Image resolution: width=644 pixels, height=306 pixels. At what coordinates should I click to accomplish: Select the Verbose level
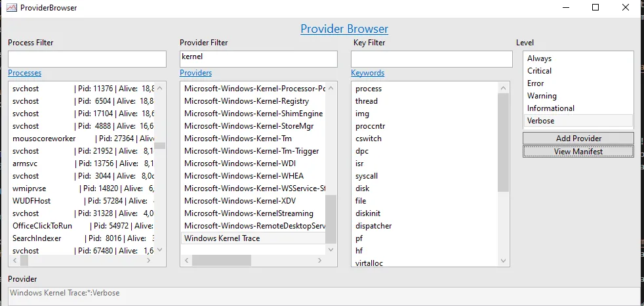(578, 121)
